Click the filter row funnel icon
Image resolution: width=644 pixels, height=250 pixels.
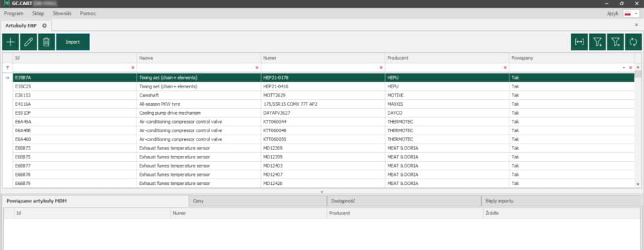[x=7, y=68]
